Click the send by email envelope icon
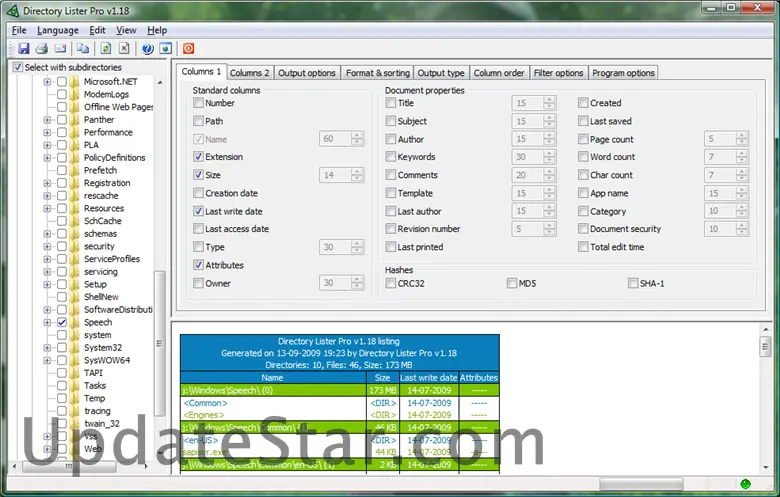780x497 pixels. (x=60, y=48)
